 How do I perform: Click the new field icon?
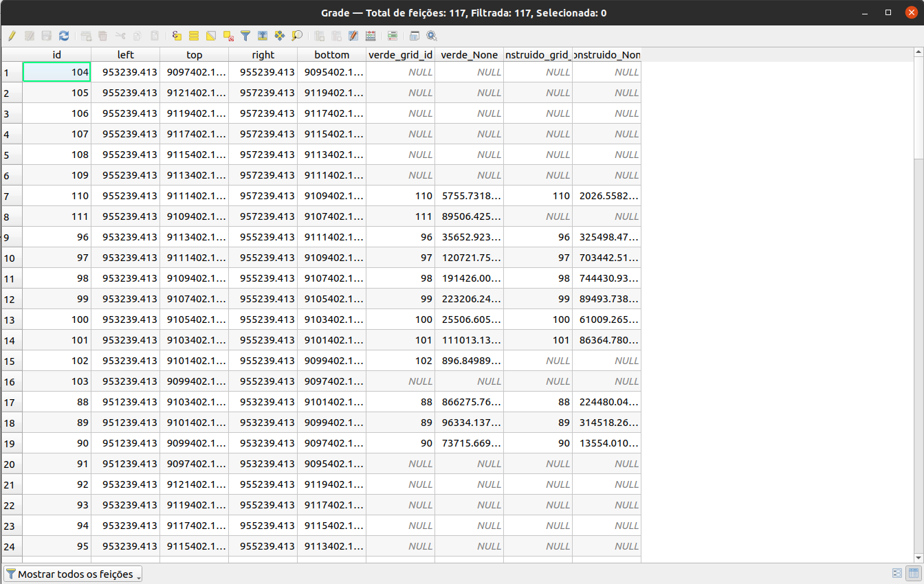coord(319,36)
